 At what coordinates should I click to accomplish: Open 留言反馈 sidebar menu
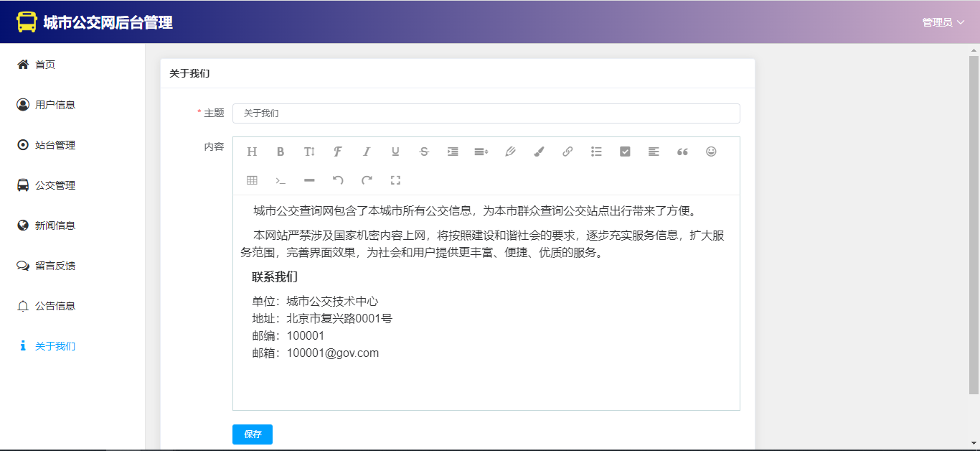72,266
